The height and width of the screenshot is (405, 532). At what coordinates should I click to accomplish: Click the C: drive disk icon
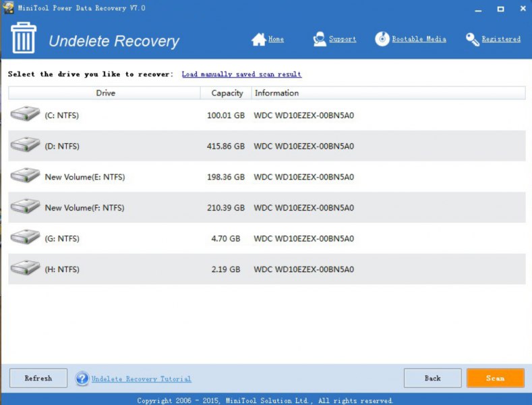pos(25,113)
